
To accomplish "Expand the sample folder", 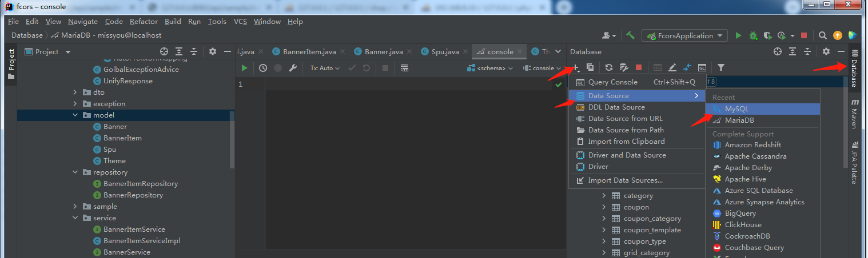I will click(75, 207).
